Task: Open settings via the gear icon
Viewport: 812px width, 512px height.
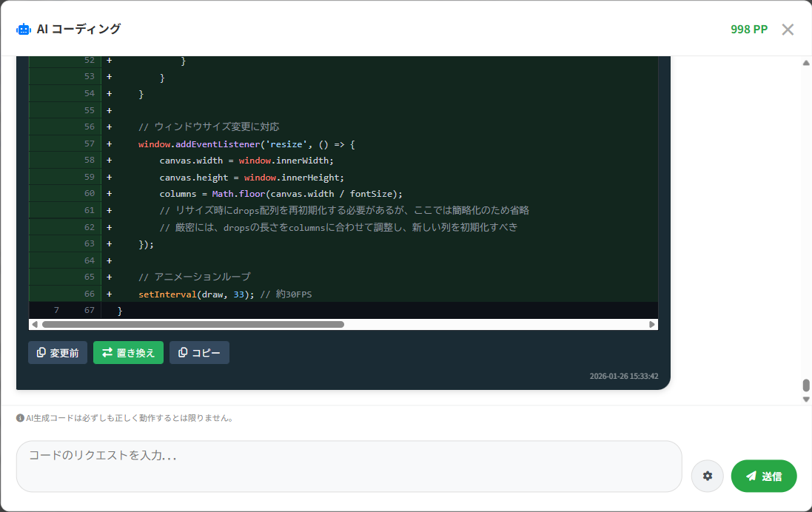Action: click(707, 476)
